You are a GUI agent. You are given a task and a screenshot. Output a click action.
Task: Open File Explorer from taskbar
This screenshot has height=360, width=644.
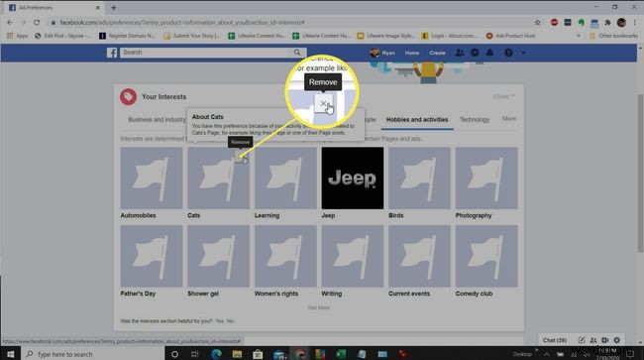pyautogui.click(x=237, y=354)
